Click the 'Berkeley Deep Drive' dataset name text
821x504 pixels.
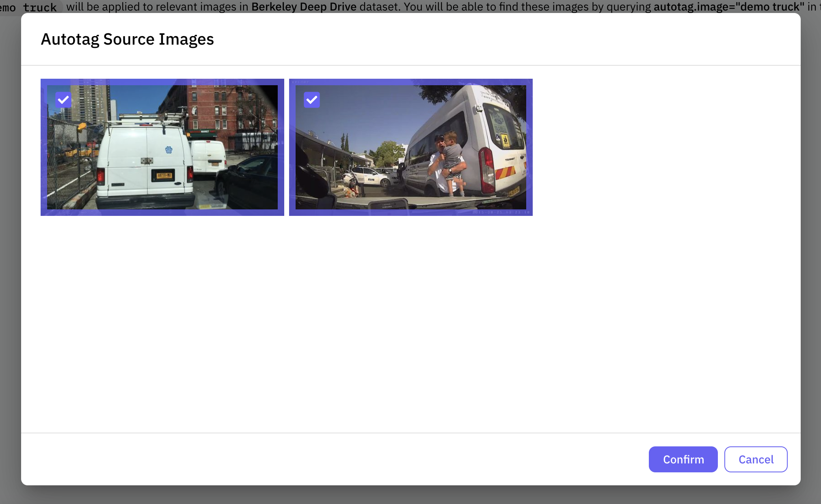pyautogui.click(x=304, y=6)
